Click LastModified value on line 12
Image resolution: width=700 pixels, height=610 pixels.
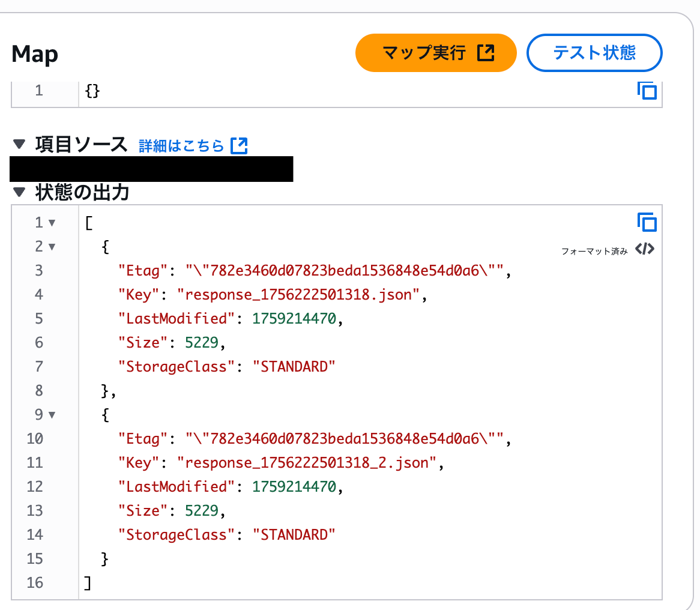pos(294,486)
